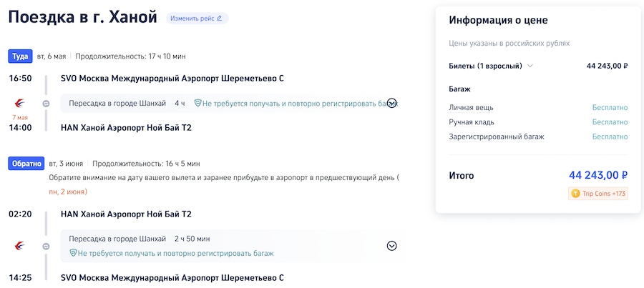The width and height of the screenshot is (644, 288).
Task: Click Бесплатно next to Зарегистрированный багаж
Action: coord(610,136)
